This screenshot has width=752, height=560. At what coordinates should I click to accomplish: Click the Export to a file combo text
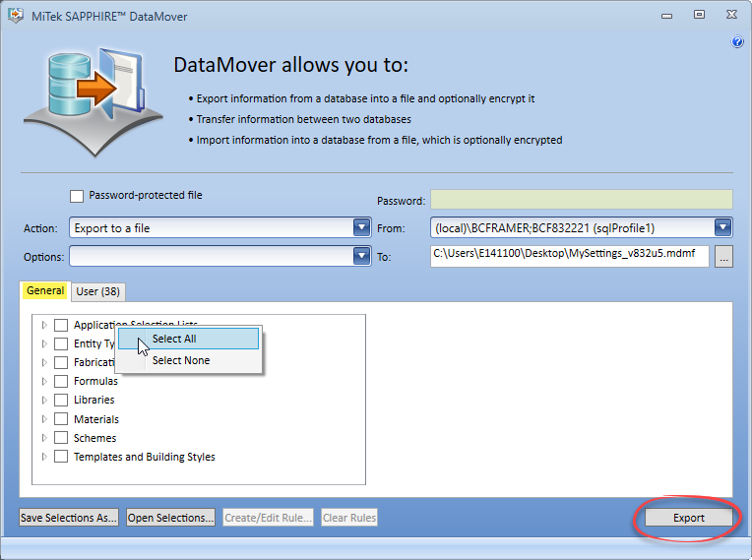[x=112, y=228]
